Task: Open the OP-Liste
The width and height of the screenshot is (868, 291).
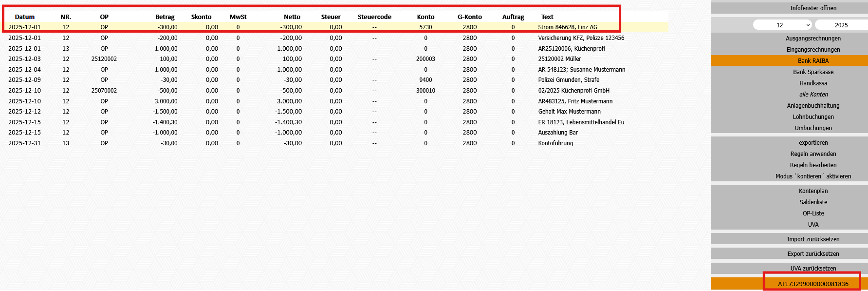Action: 813,213
